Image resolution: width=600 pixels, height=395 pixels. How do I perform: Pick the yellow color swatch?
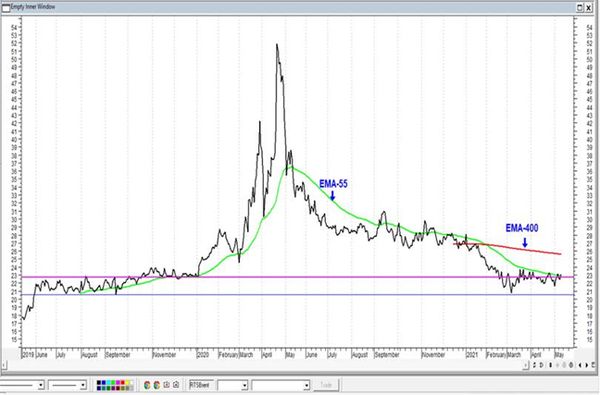127,383
